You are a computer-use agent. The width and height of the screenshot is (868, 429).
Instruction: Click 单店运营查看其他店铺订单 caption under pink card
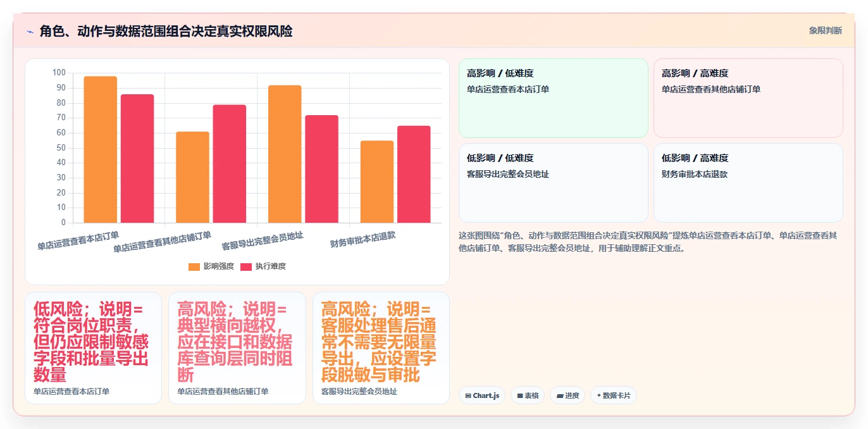pos(223,392)
